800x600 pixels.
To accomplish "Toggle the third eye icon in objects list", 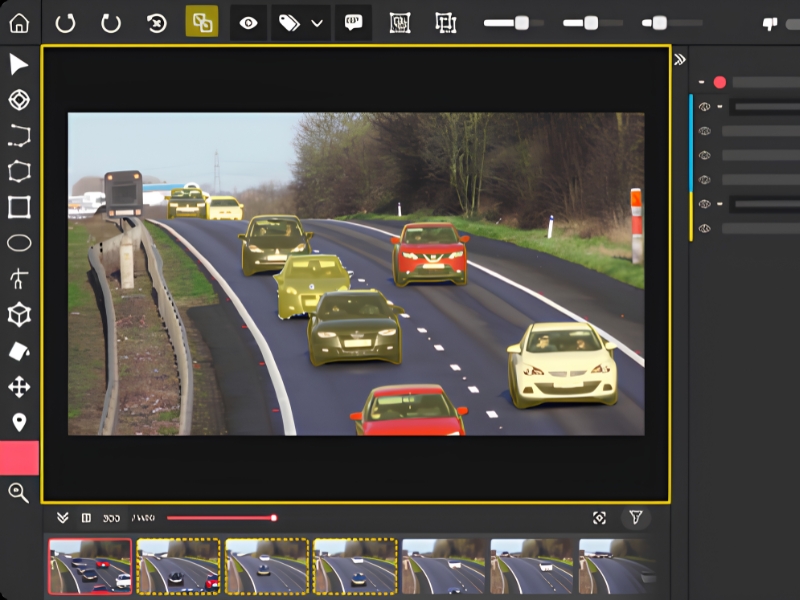I will pyautogui.click(x=705, y=155).
